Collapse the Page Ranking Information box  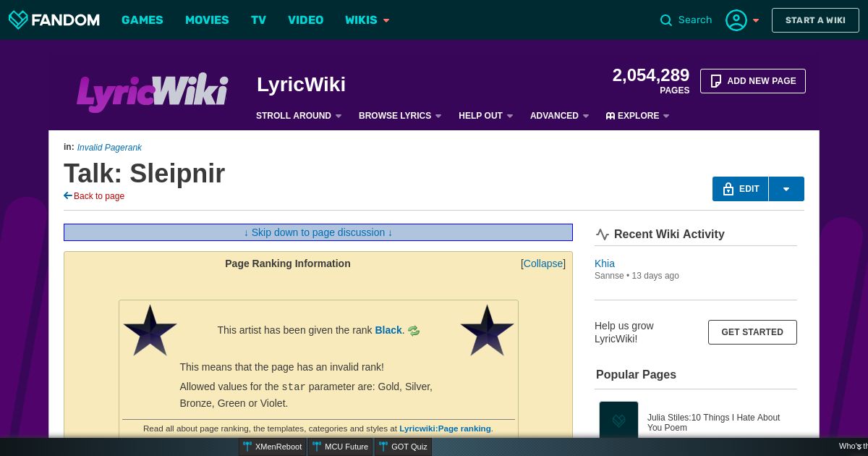[x=543, y=263]
